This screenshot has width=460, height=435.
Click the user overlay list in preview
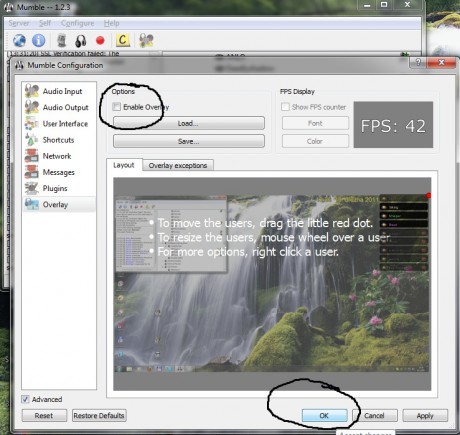[x=404, y=232]
